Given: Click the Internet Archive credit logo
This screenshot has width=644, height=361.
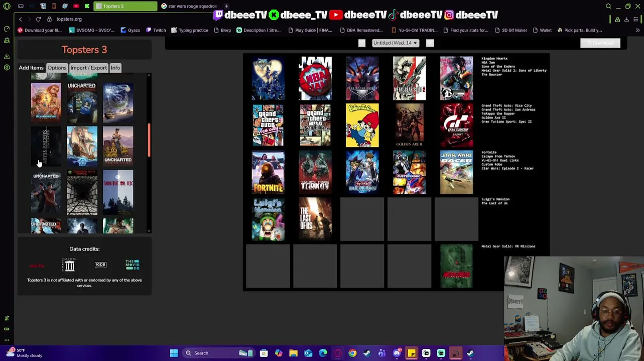Looking at the screenshot, I should pyautogui.click(x=70, y=265).
